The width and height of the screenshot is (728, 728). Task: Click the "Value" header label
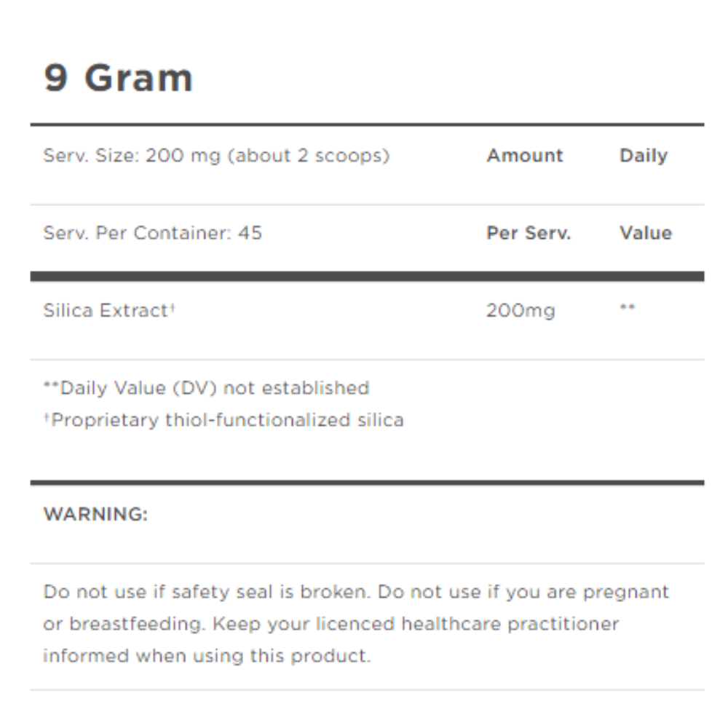(646, 234)
